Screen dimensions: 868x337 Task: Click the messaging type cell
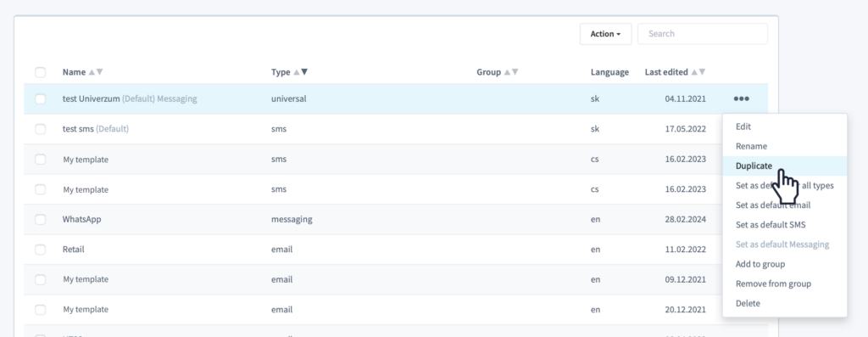pyautogui.click(x=292, y=220)
